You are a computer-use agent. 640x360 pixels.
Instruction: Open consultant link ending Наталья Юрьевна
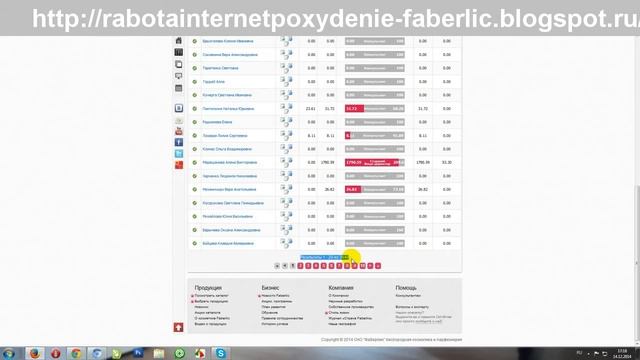click(x=228, y=109)
